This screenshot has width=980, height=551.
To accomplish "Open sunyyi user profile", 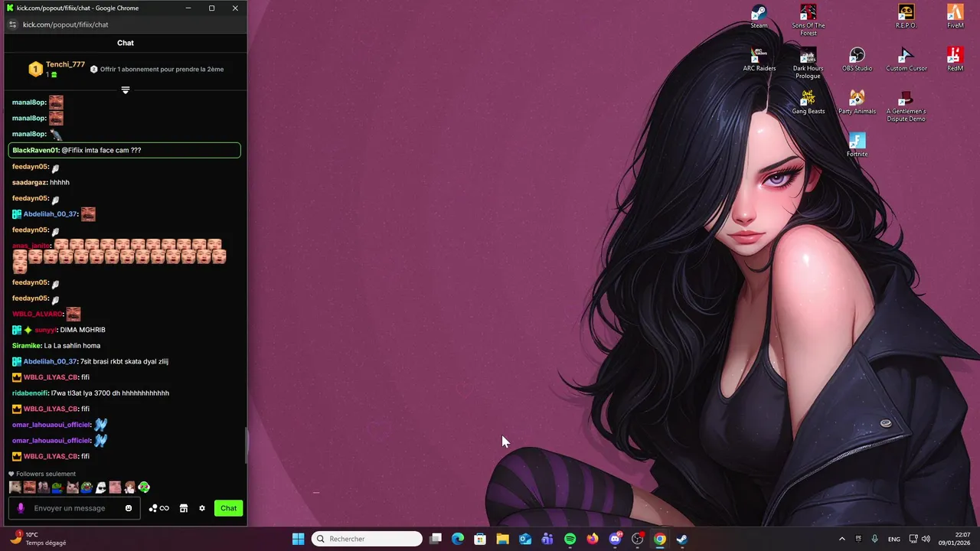I will pos(46,330).
